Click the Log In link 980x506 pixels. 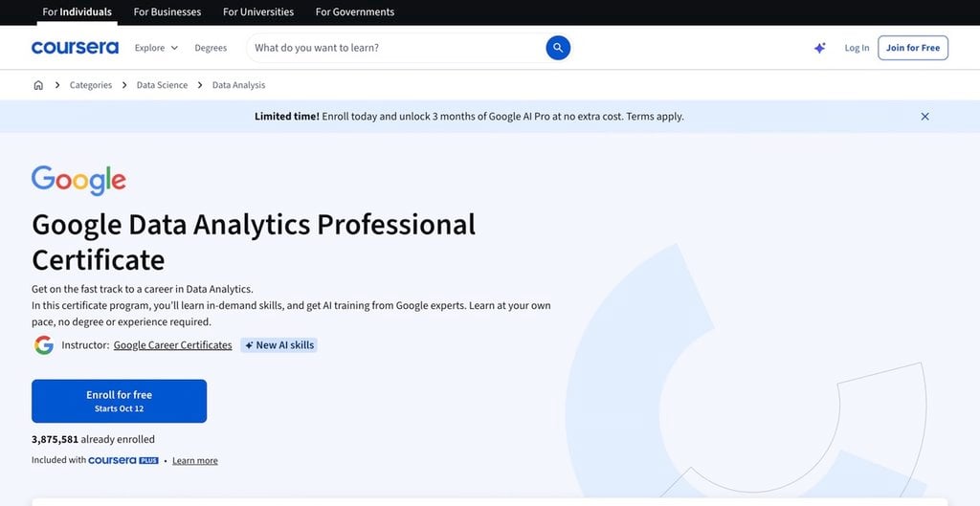tap(857, 48)
